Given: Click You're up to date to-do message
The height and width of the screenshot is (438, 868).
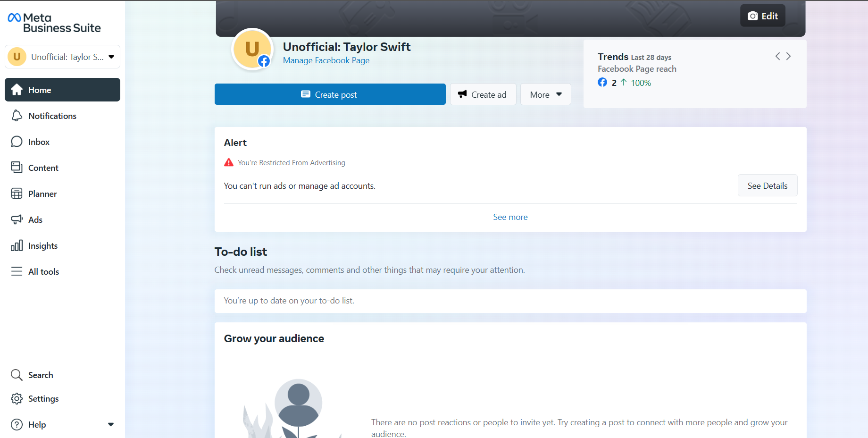Looking at the screenshot, I should coord(289,301).
